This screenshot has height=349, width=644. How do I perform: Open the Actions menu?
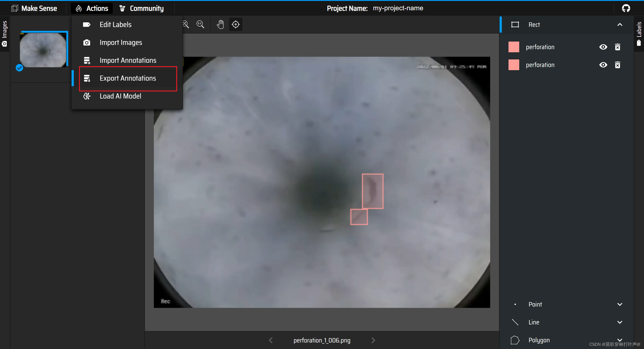[x=92, y=8]
